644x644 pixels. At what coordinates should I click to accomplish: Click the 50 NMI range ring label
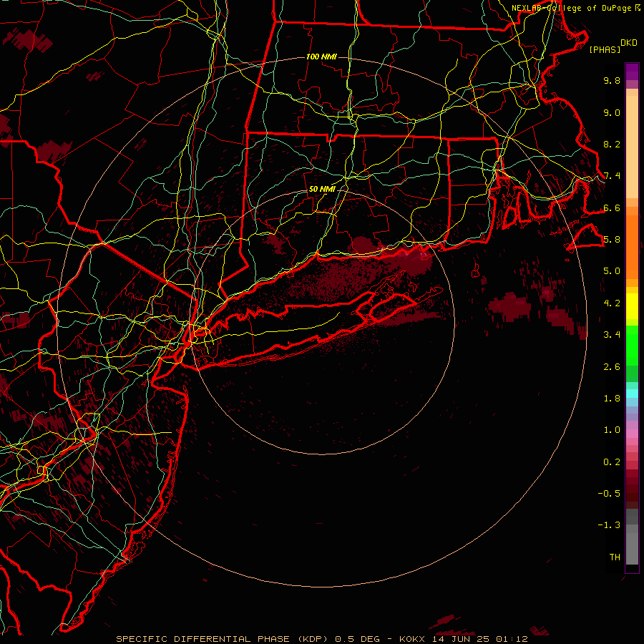coord(322,189)
